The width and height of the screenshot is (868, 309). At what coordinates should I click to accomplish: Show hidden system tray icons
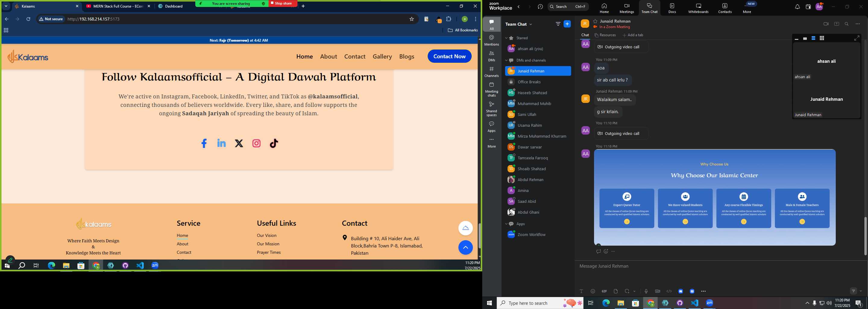[x=807, y=303]
